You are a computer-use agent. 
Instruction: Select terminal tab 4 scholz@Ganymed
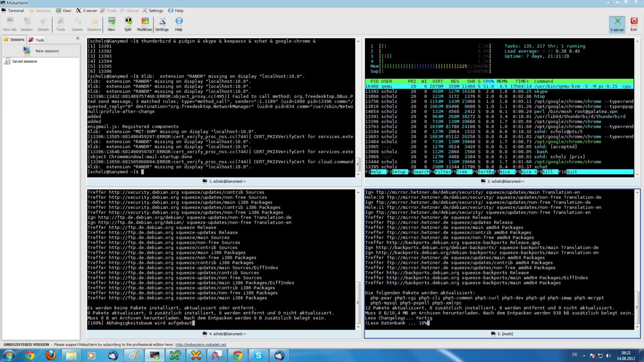tap(224, 334)
